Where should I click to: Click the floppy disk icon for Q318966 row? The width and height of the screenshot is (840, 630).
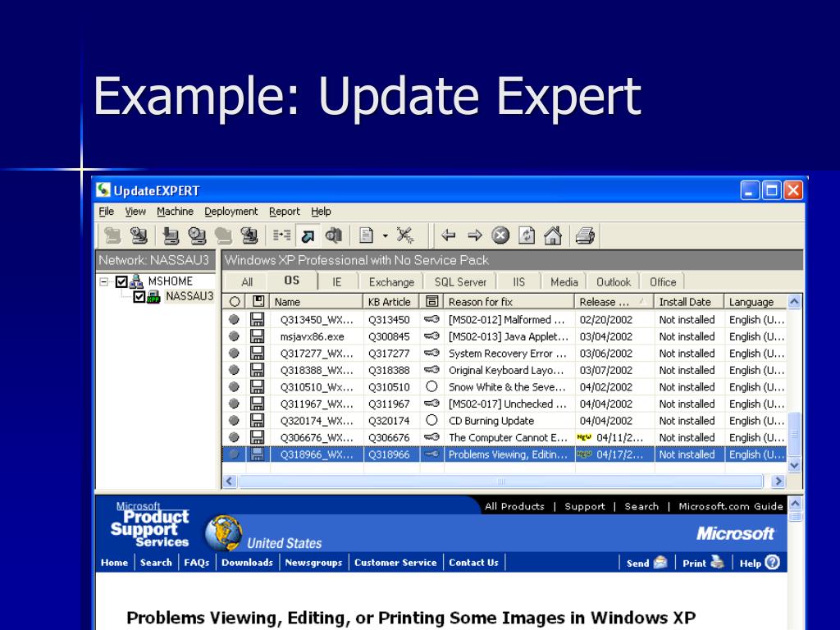point(257,454)
